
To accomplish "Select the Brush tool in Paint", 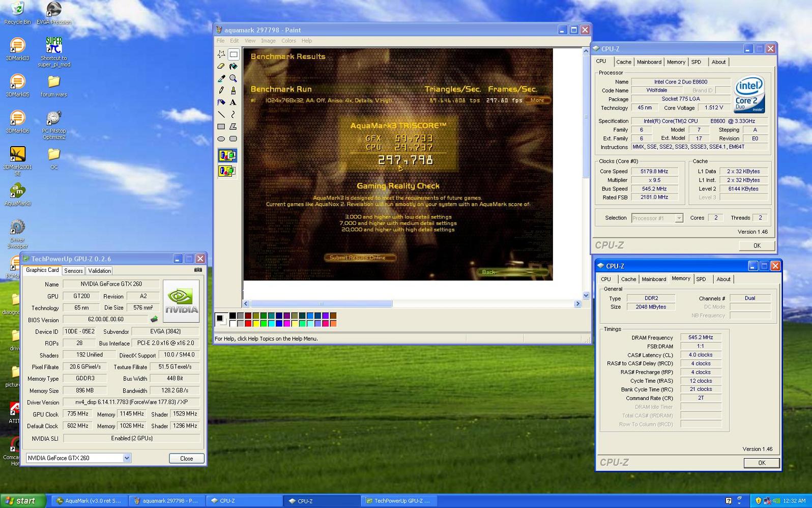I will 233,90.
